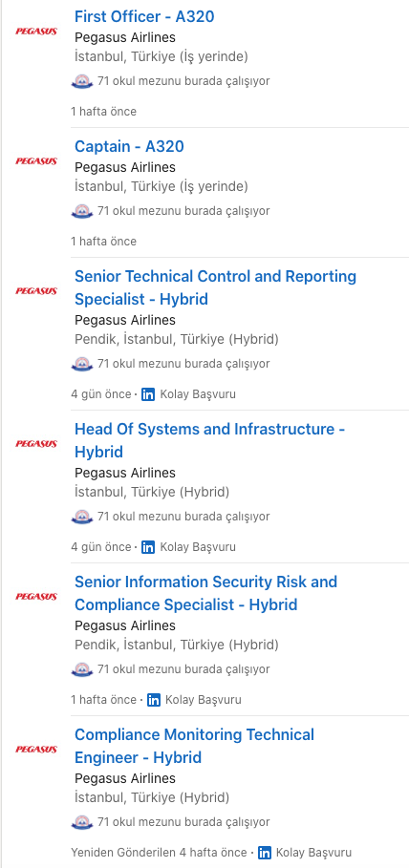Viewport: 409px width, 868px height.
Task: Click Pegasus Airlines name under First Officer
Action: click(x=125, y=37)
